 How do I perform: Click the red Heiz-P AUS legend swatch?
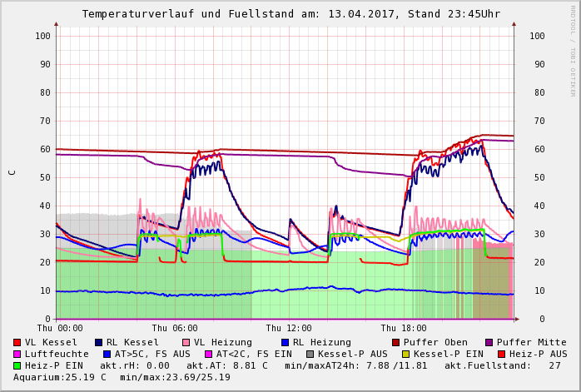tap(501, 354)
